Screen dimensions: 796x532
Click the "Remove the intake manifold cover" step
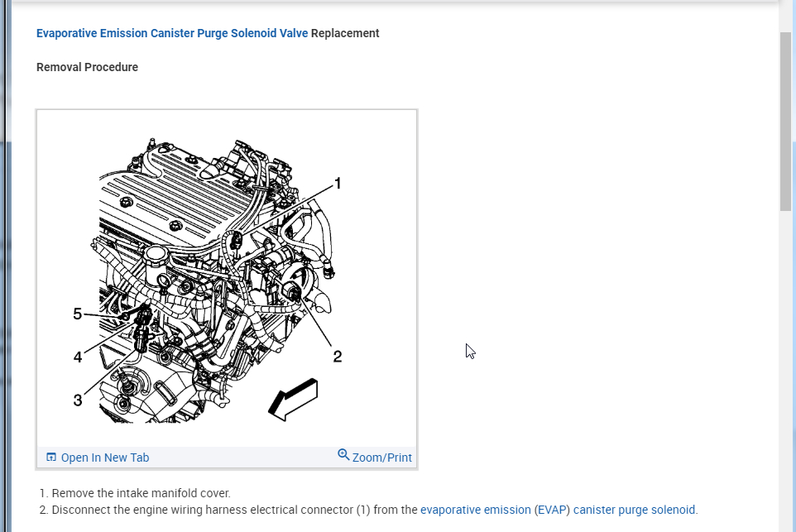141,493
